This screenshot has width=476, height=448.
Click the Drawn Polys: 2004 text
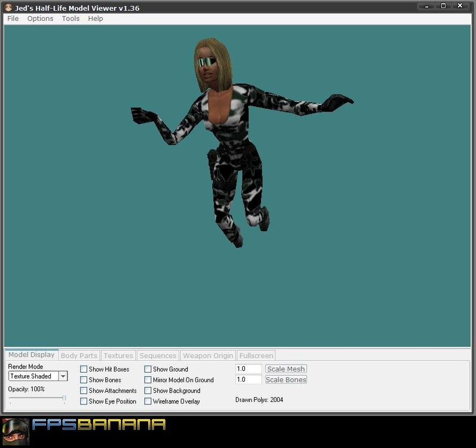(x=259, y=400)
